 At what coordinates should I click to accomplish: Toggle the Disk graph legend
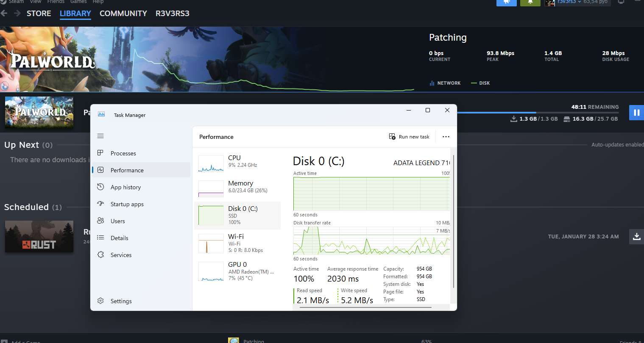(480, 83)
